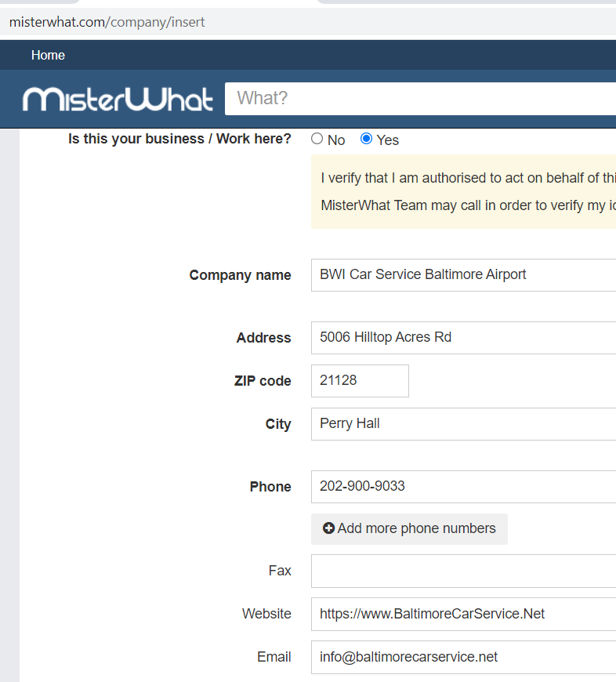Click the Phone label
Viewport: 616px width, 682px height.
(x=270, y=487)
